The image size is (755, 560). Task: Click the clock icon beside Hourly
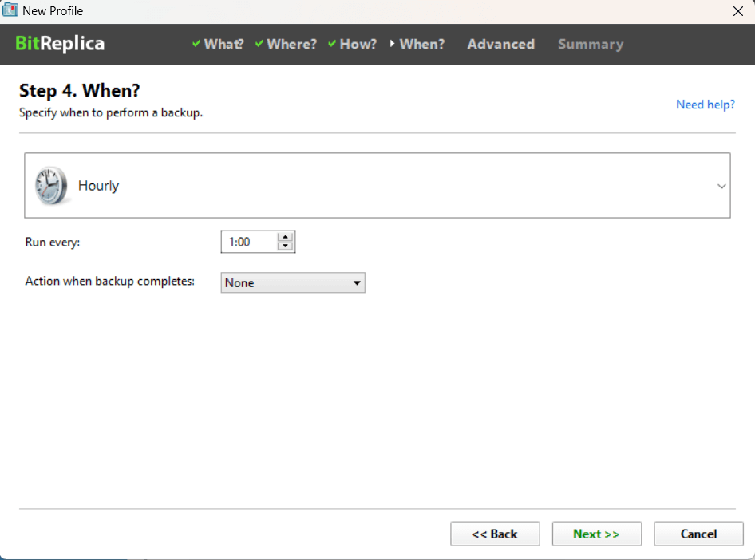[x=51, y=186]
